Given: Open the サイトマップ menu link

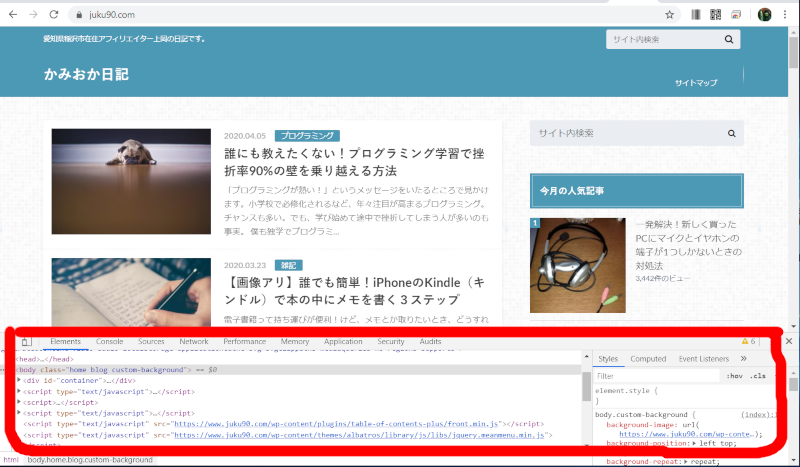Looking at the screenshot, I should pyautogui.click(x=696, y=83).
